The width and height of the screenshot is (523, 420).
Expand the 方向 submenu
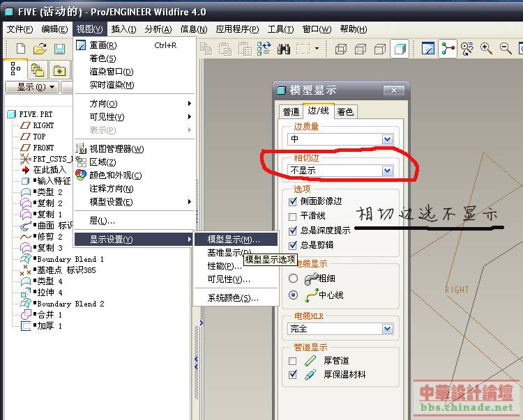[135, 104]
